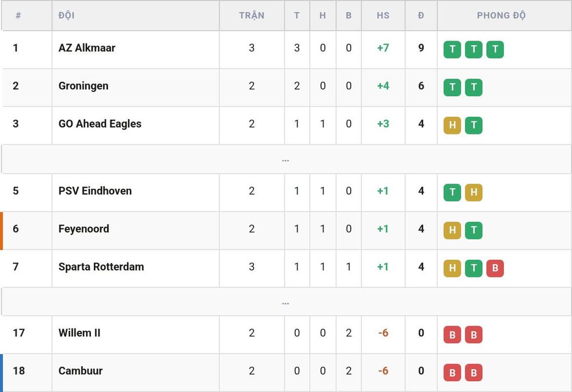Click the ĐỘI column header
Viewport: 572px width, 392px height.
point(66,15)
